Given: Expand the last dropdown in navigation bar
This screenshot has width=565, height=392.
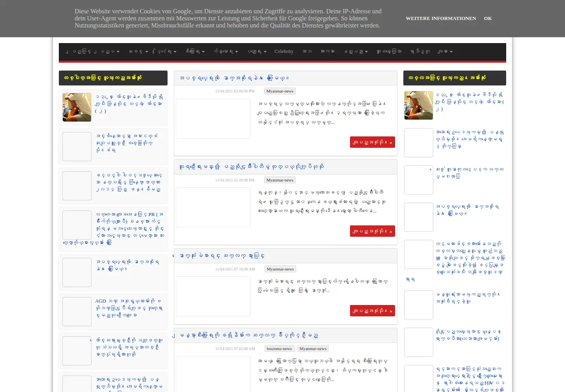Looking at the screenshot, I should coord(445,51).
